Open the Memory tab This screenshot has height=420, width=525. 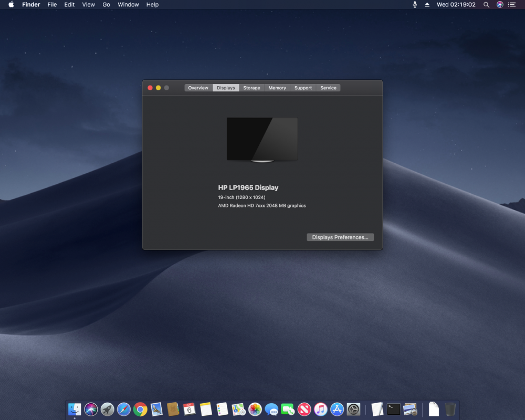(277, 88)
